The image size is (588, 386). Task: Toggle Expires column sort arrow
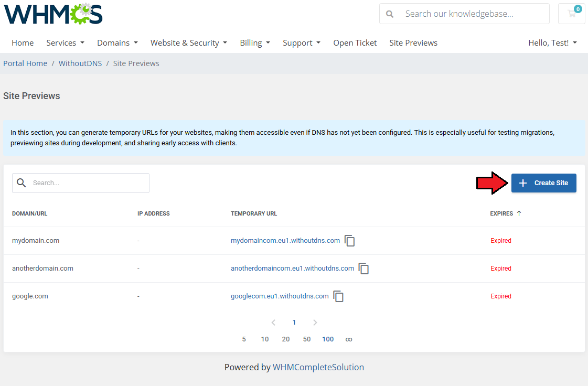[x=519, y=213]
